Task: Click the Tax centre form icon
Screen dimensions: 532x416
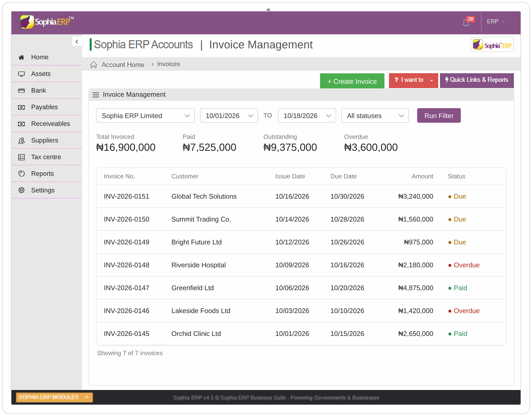Action: tap(21, 157)
